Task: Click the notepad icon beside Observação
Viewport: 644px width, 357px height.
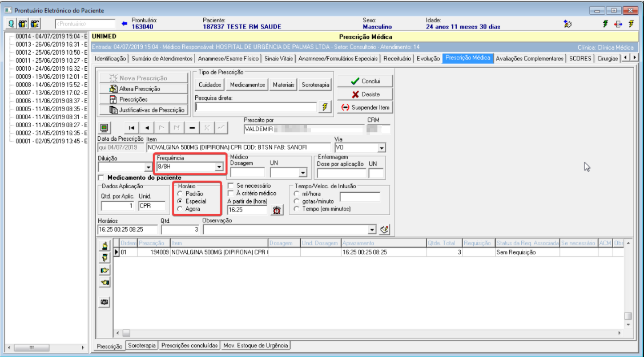Action: click(x=384, y=229)
